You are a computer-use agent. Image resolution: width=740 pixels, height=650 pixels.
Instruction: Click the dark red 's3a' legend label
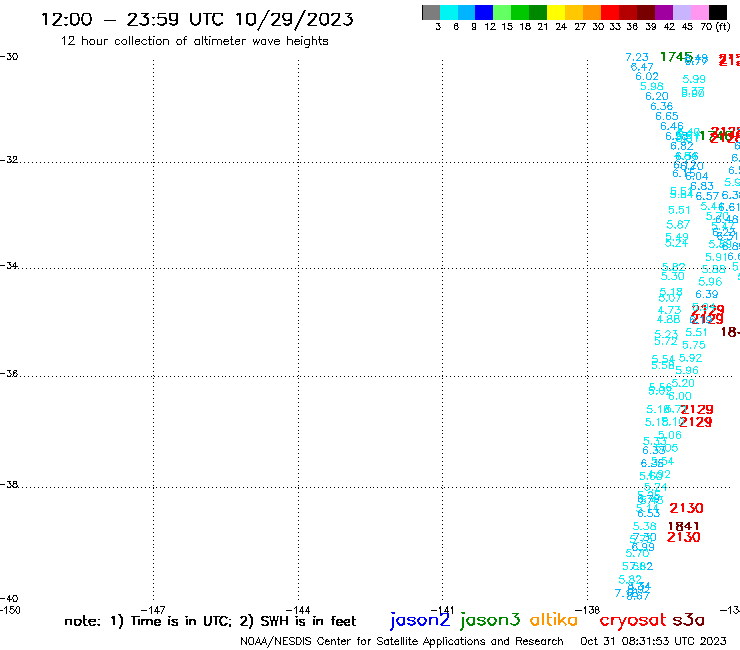point(688,620)
